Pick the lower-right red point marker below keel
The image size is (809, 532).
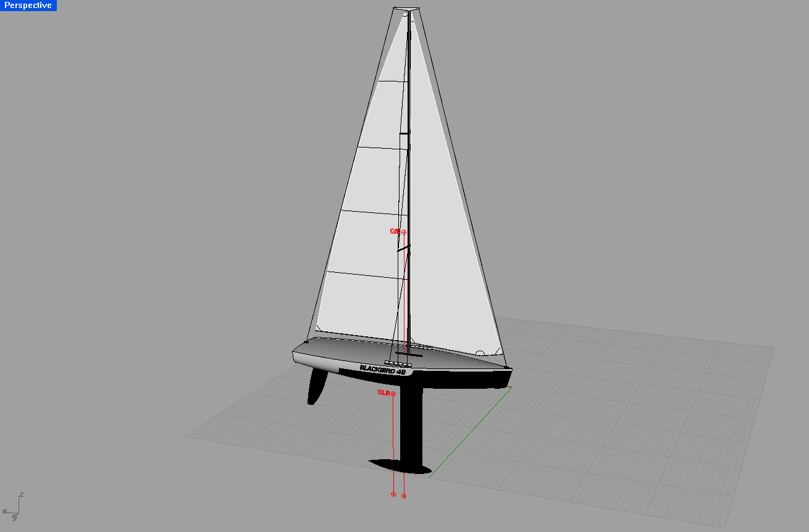pyautogui.click(x=404, y=496)
